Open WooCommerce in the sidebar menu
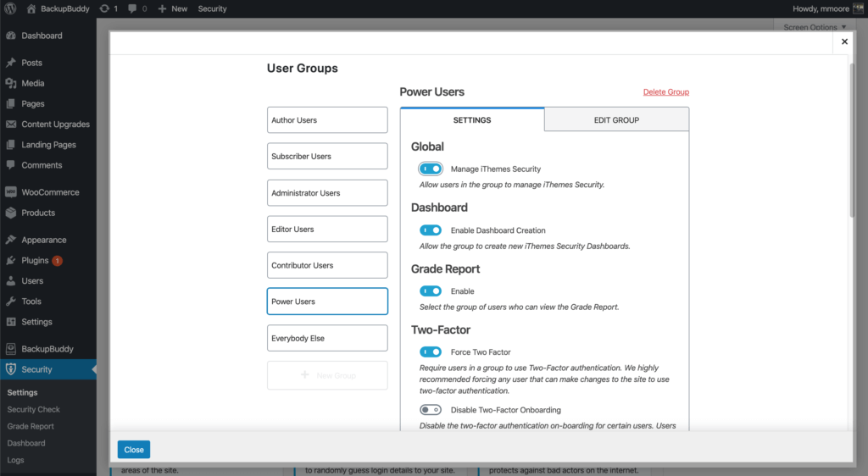Screen dimensions: 868x476 [48, 191]
